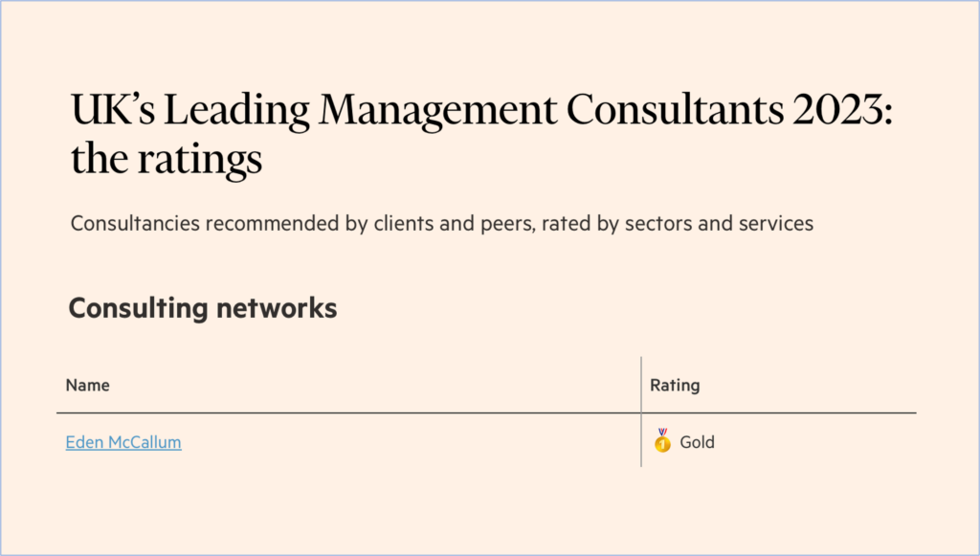Click the Consulting networks heading

click(203, 308)
